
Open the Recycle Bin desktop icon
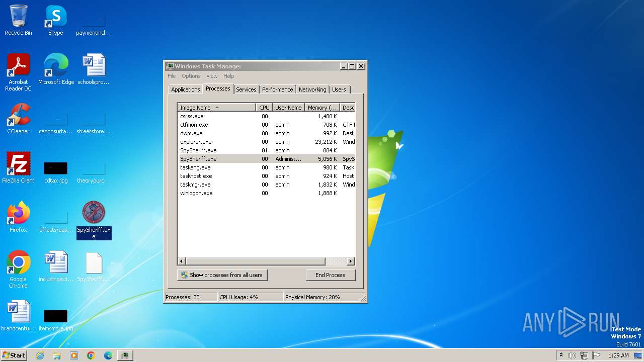[x=18, y=20]
